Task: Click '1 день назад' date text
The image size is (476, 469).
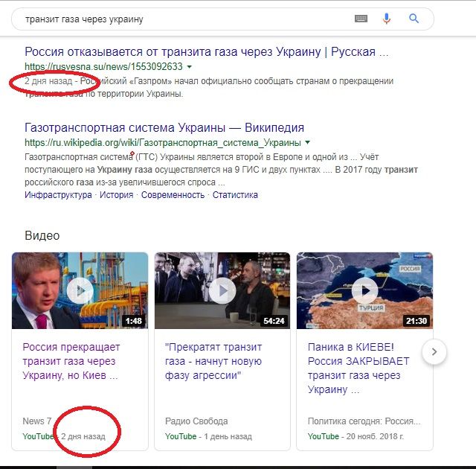Action: 228,436
